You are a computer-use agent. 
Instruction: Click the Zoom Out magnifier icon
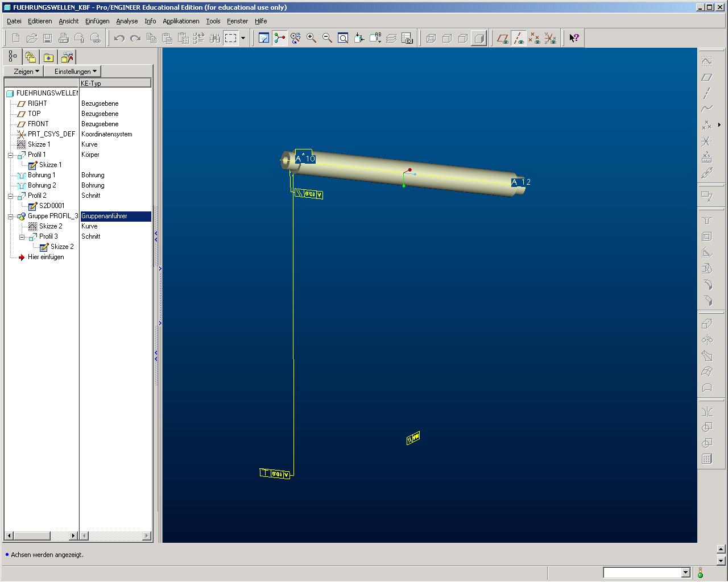(x=328, y=38)
